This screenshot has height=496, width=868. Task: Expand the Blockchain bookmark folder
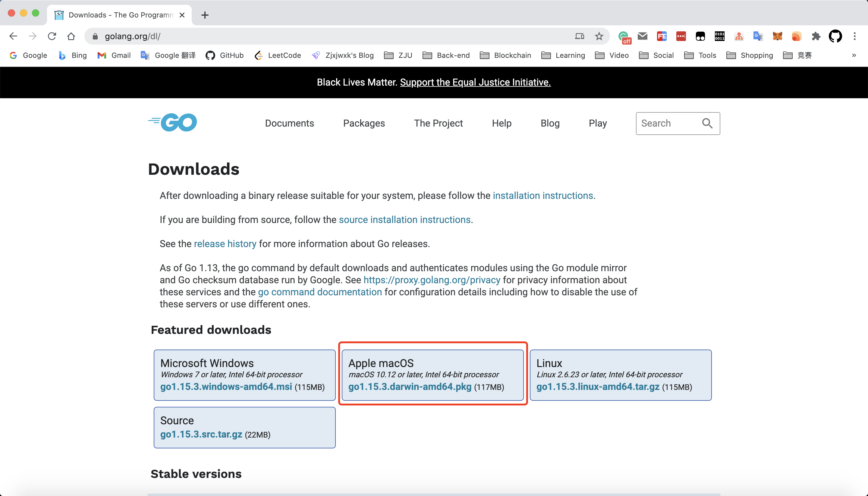pyautogui.click(x=505, y=55)
